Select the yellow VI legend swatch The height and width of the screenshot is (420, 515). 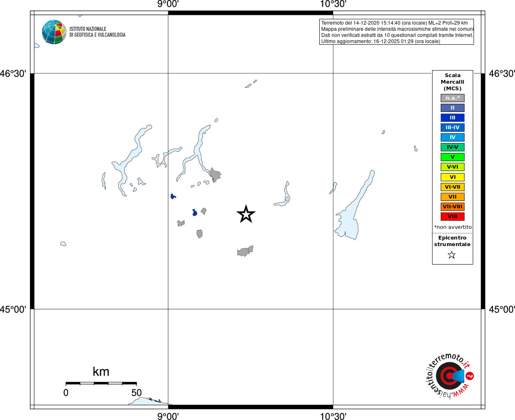coord(452,177)
